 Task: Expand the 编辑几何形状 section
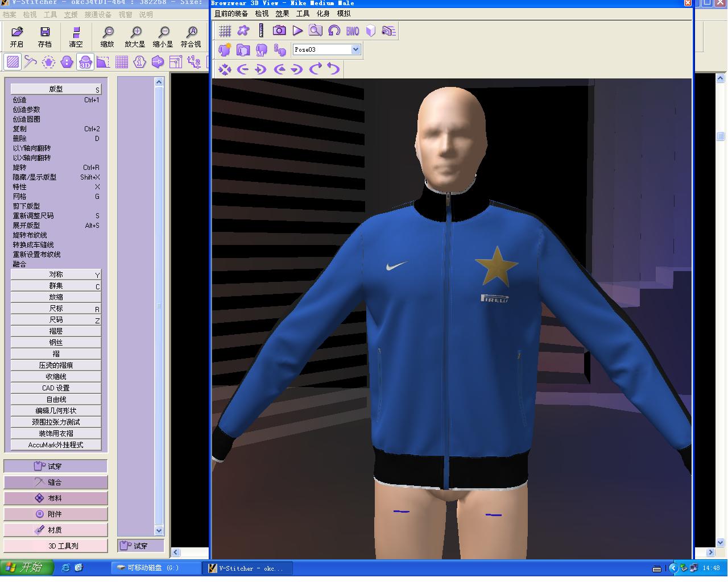tap(56, 411)
